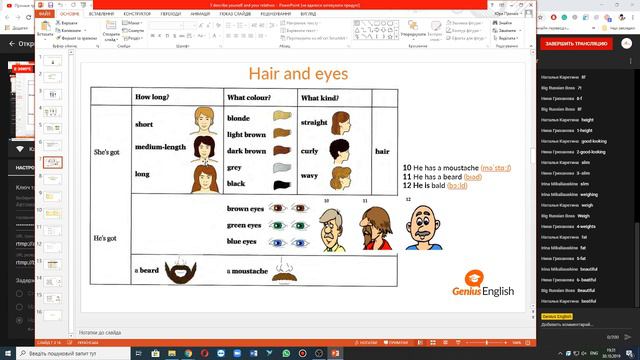Redo action in quick access toolbar

tap(73, 5)
